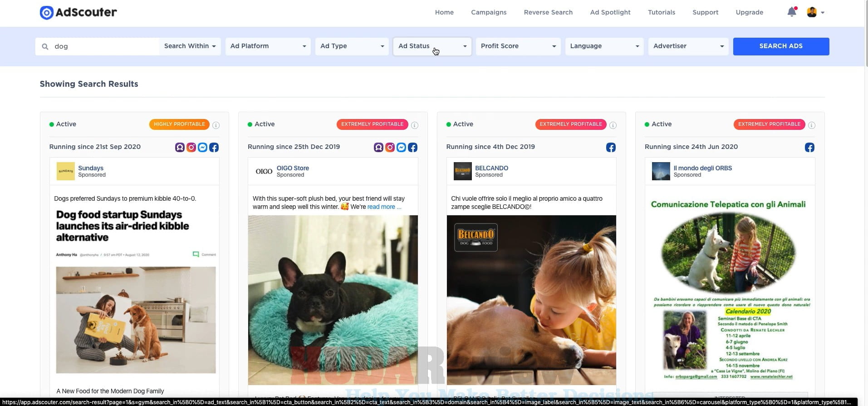868x406 pixels.
Task: Click 'Running since 24th Jun 2020' text
Action: (x=691, y=147)
